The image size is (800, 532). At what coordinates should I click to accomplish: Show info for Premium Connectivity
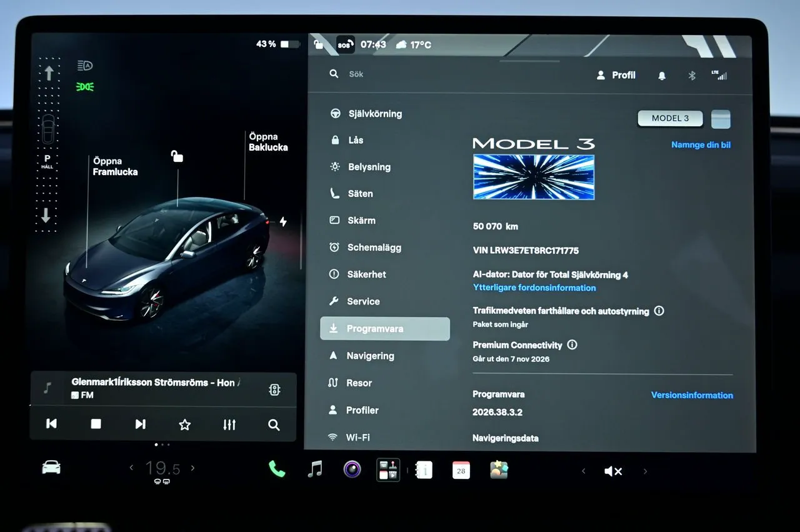click(572, 344)
